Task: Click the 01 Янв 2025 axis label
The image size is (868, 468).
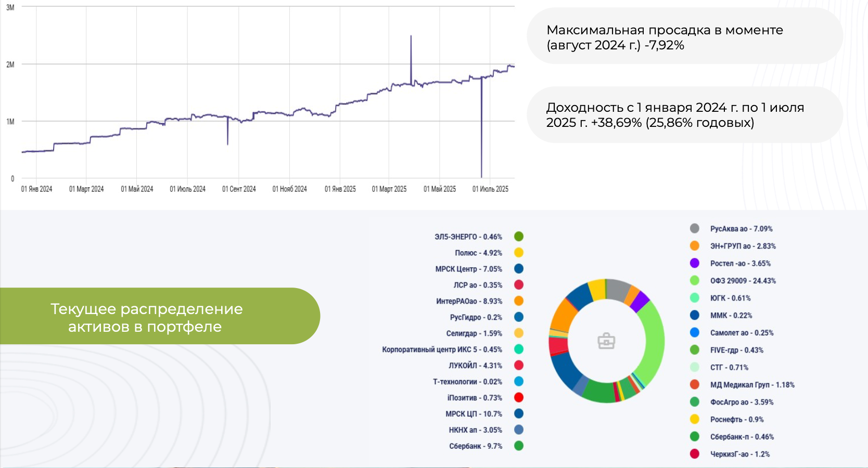Action: (x=340, y=189)
